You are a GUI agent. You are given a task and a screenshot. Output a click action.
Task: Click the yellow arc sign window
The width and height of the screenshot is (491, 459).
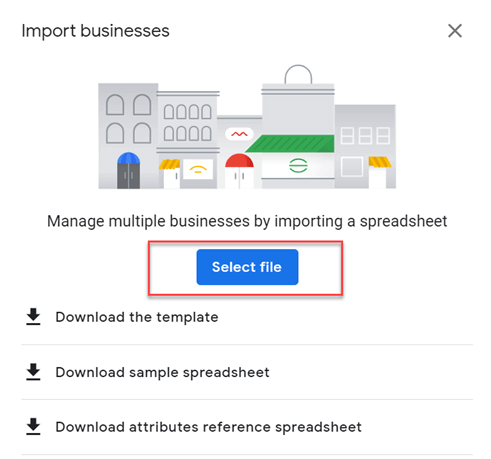click(198, 169)
